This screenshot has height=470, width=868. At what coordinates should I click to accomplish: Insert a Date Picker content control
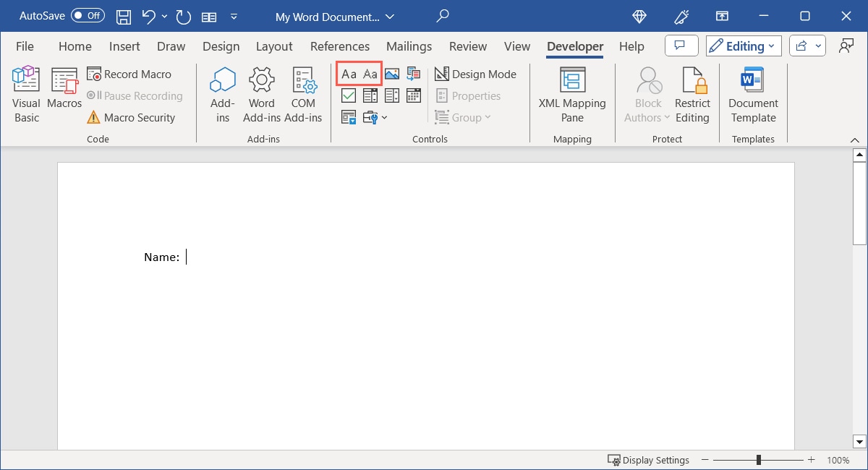pos(413,95)
